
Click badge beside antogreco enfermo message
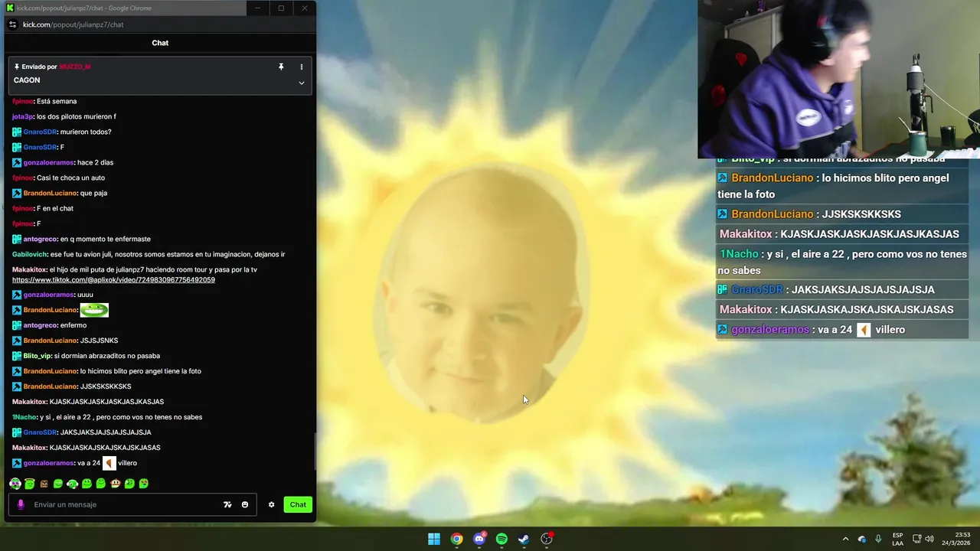pyautogui.click(x=17, y=325)
